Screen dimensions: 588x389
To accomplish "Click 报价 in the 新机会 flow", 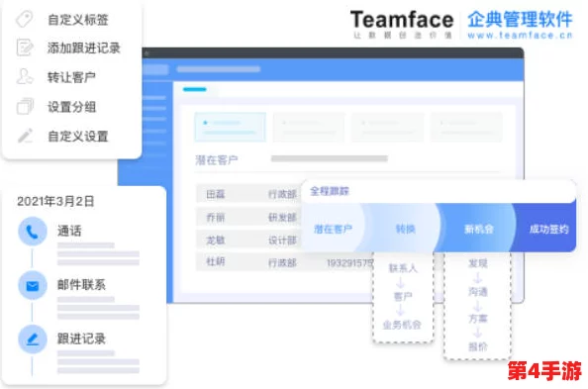I will [x=478, y=346].
